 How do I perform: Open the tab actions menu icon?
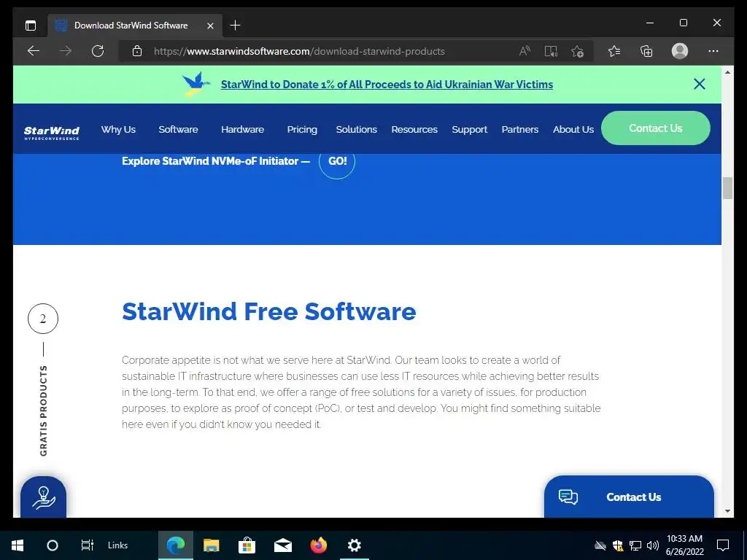tap(31, 26)
